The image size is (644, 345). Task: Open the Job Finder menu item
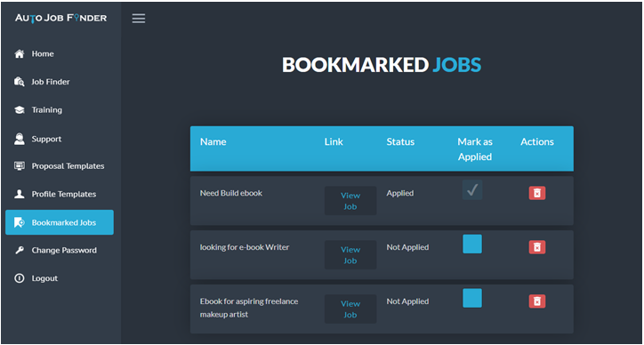click(60, 82)
